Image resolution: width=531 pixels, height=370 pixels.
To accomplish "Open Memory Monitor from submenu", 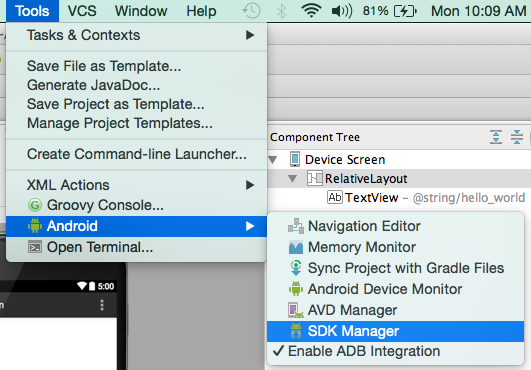I will coord(395,247).
